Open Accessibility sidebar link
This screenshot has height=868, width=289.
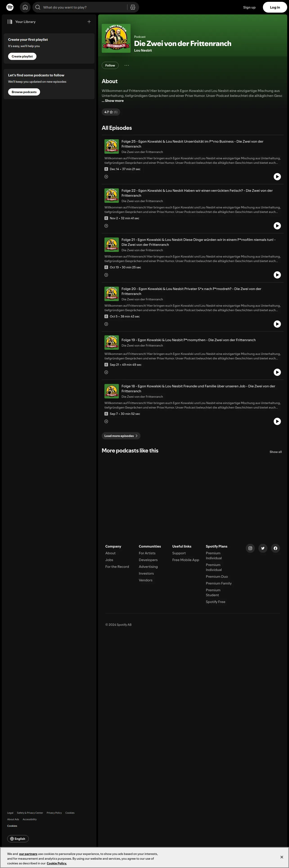point(30,819)
